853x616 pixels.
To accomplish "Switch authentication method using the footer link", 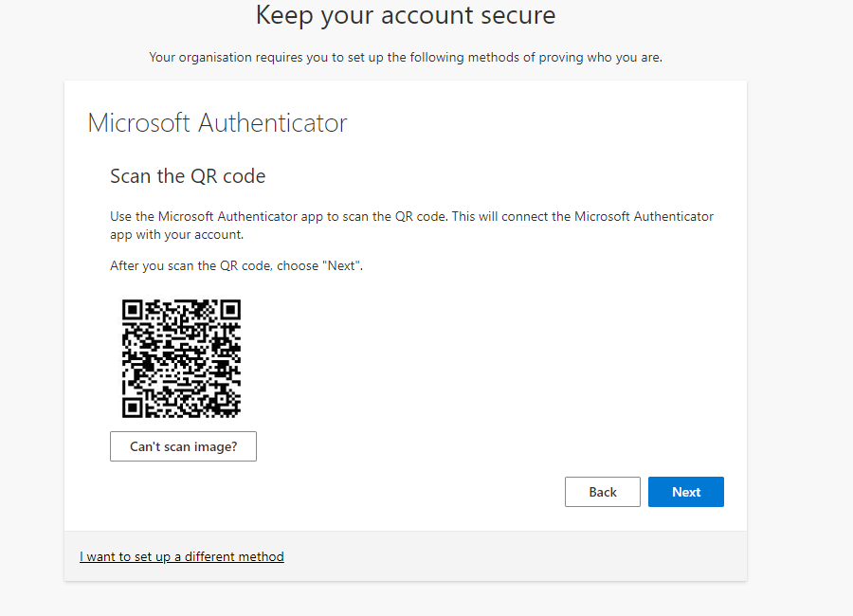I will (x=181, y=556).
